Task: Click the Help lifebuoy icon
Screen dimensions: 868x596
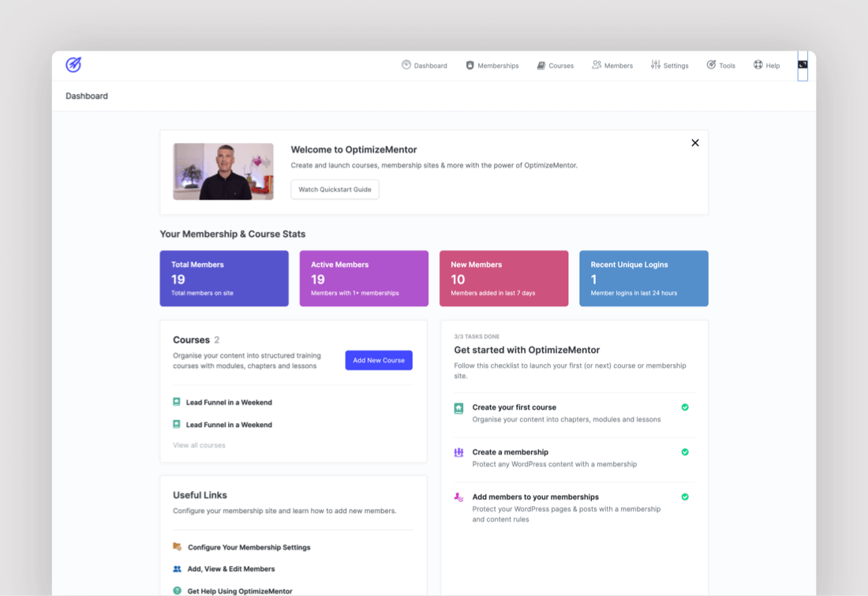Action: click(x=758, y=65)
